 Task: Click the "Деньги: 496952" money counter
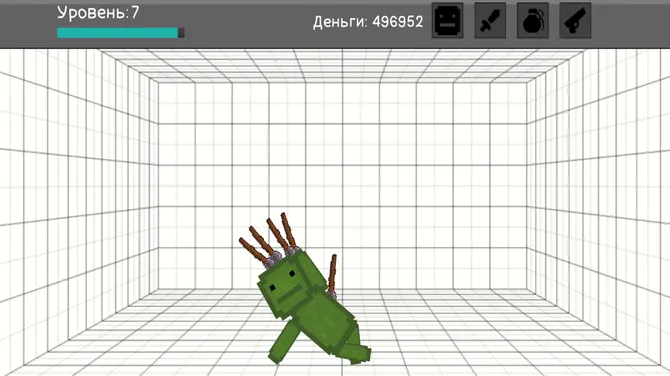click(x=368, y=22)
